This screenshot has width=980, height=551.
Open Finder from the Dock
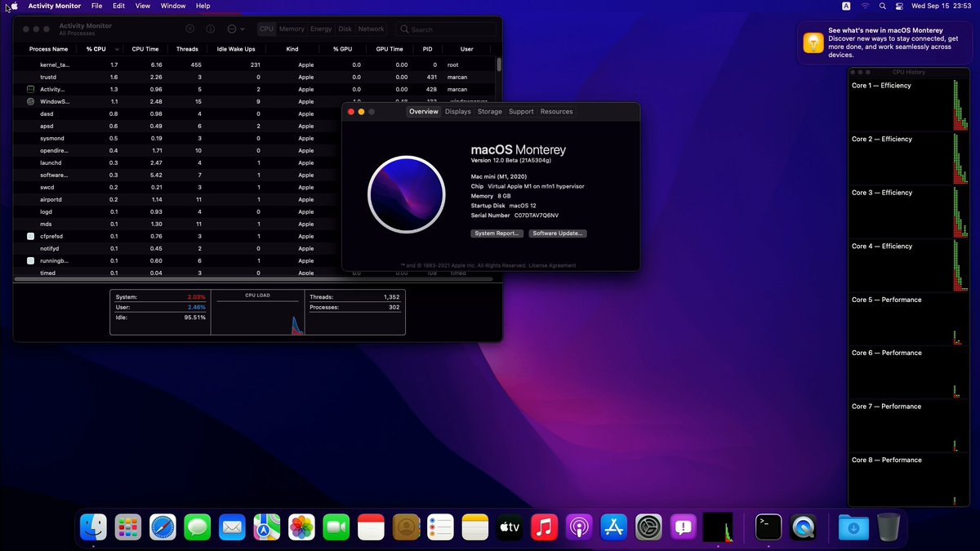(x=93, y=527)
